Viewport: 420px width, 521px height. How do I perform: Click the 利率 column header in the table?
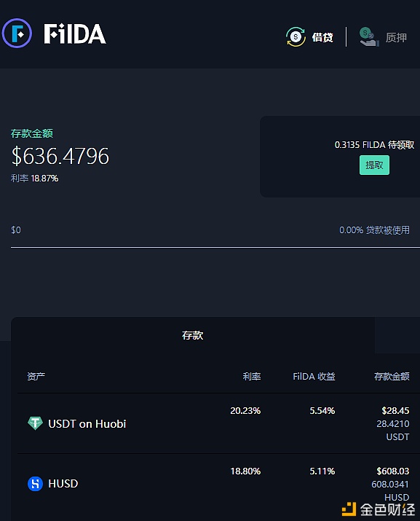pyautogui.click(x=252, y=377)
